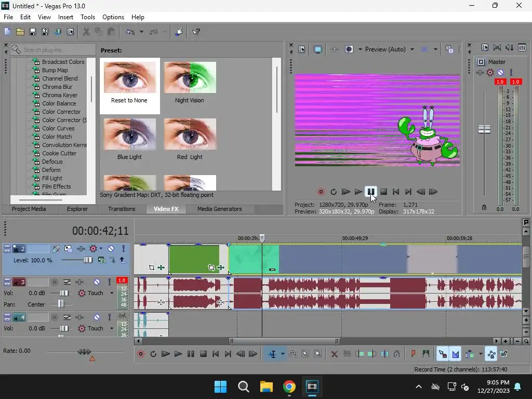The image size is (532, 399).
Task: Open edit tool selection dropdown arrow
Action: tap(283, 354)
